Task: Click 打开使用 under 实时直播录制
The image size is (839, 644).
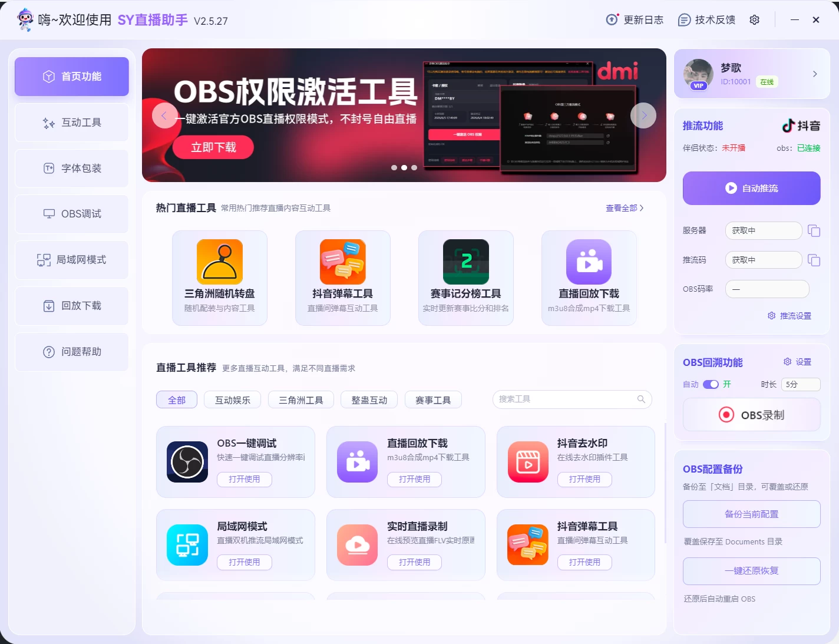Action: pos(415,562)
